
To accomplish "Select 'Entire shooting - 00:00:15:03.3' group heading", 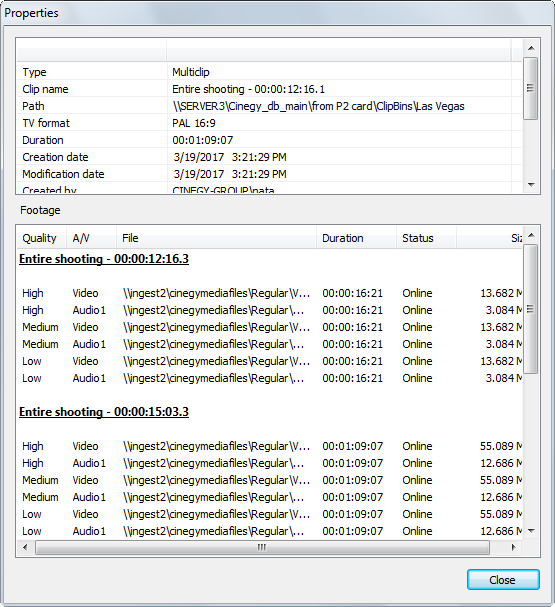I will click(x=104, y=412).
